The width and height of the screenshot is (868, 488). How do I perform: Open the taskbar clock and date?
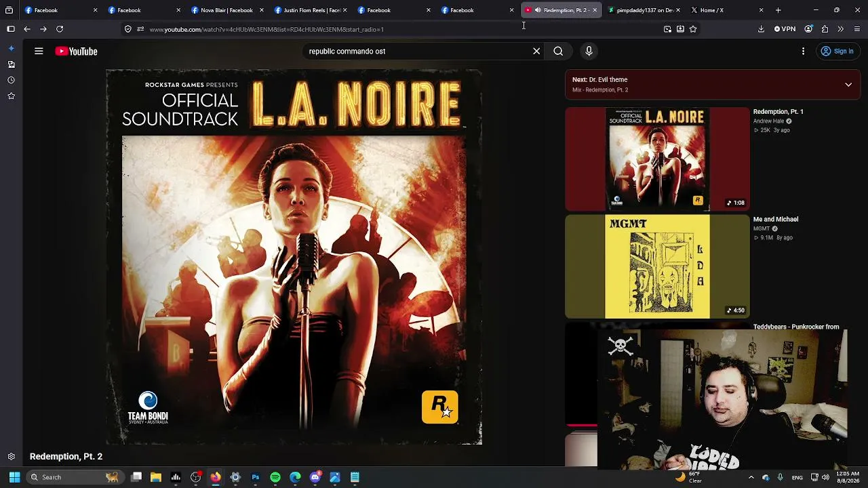pyautogui.click(x=848, y=477)
